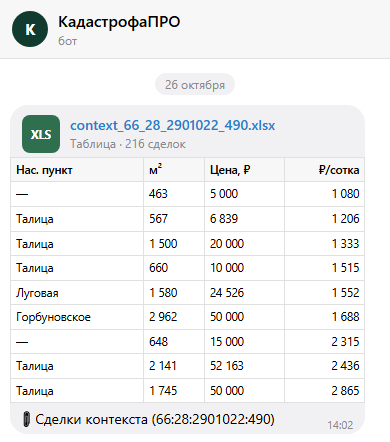
Task: Select the price cell 15 000
Action: point(244,342)
